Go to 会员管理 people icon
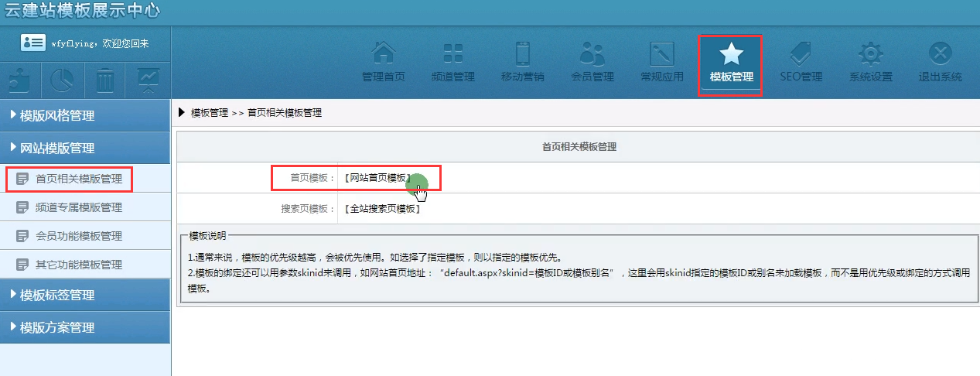 (x=592, y=53)
